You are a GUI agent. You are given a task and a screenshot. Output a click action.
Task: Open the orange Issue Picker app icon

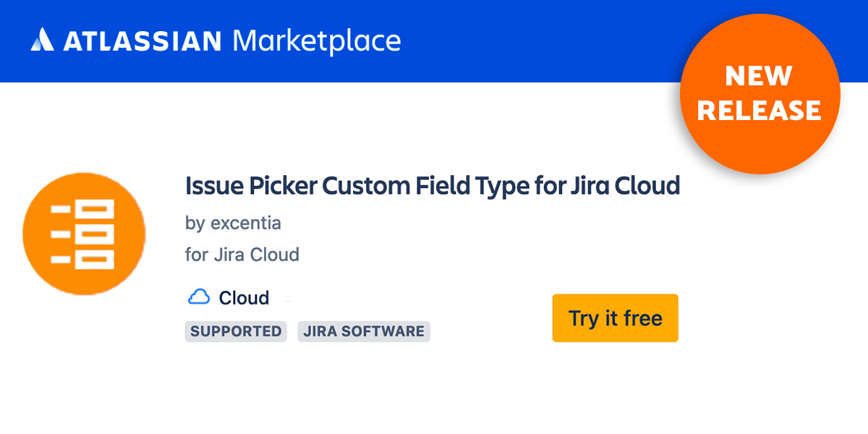[84, 233]
